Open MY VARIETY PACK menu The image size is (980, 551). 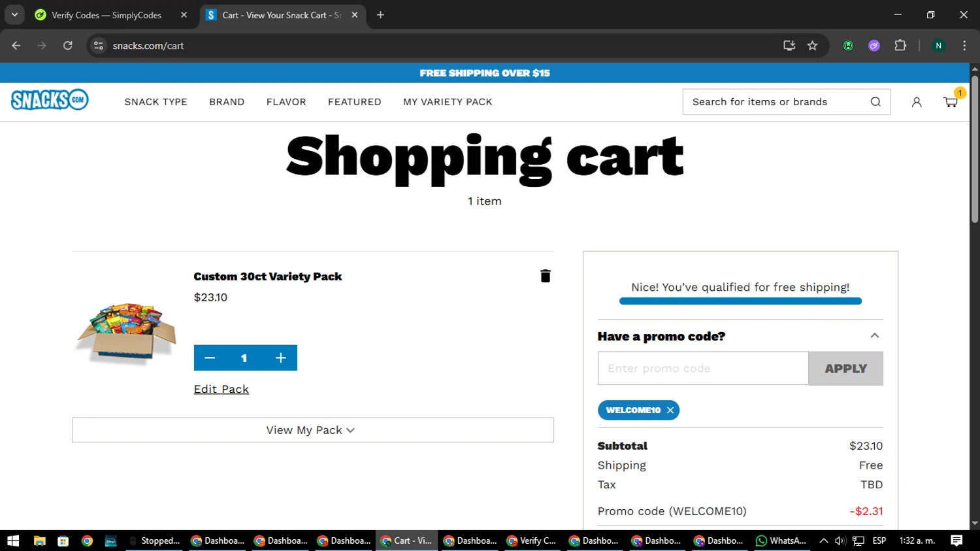[448, 102]
